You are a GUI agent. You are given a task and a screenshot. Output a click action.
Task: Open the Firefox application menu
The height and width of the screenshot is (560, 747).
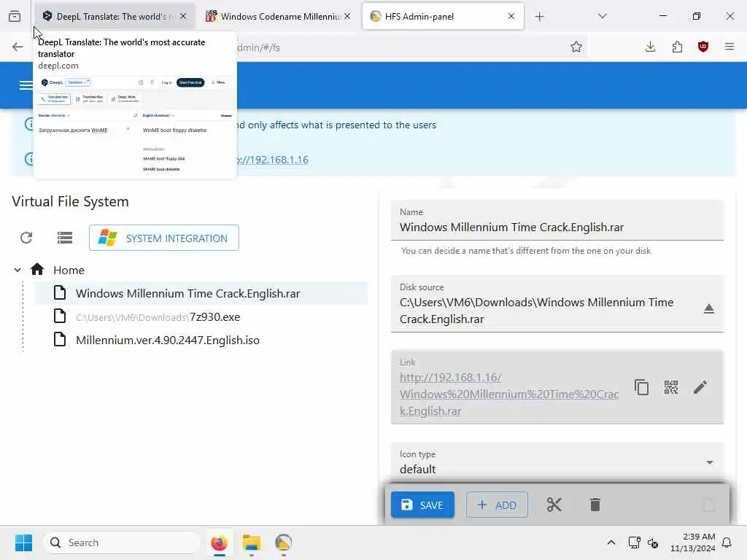[729, 47]
